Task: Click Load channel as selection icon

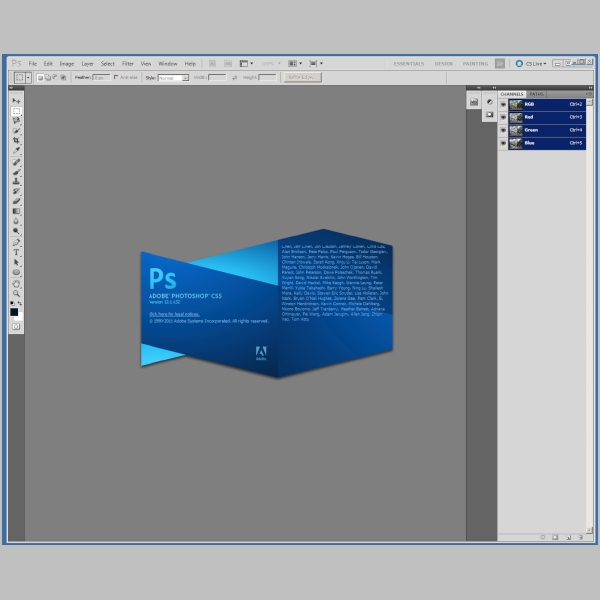Action: 543,537
